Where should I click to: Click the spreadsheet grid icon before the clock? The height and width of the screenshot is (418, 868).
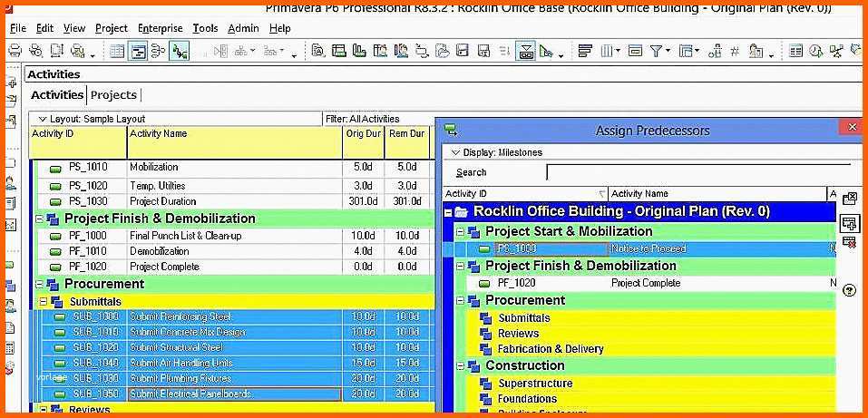click(x=796, y=51)
